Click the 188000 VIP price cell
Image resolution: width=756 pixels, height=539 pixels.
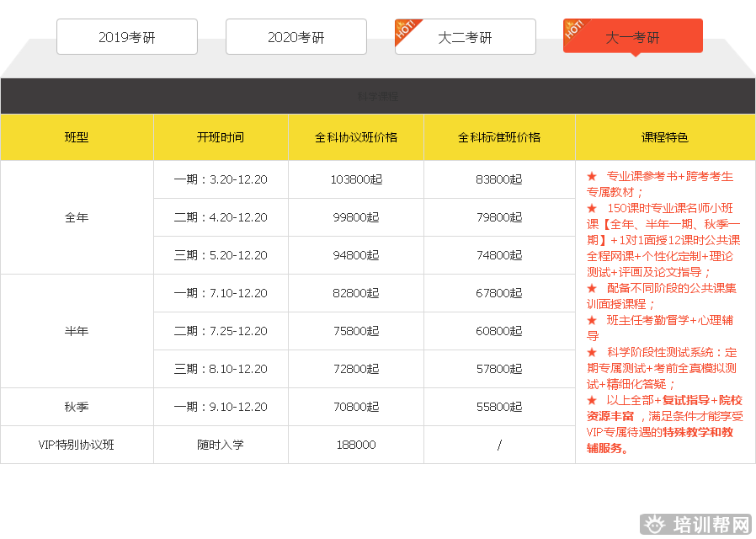point(356,445)
